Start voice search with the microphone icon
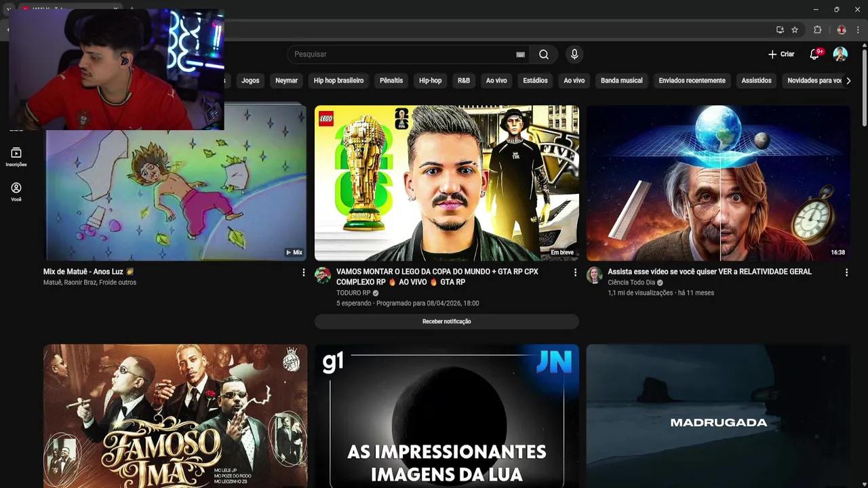This screenshot has height=488, width=868. click(574, 54)
